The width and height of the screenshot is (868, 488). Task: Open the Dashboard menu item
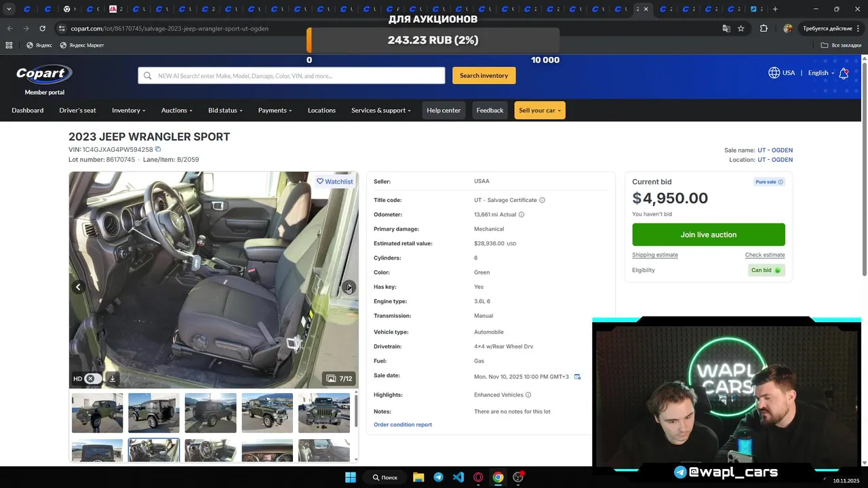click(27, 110)
